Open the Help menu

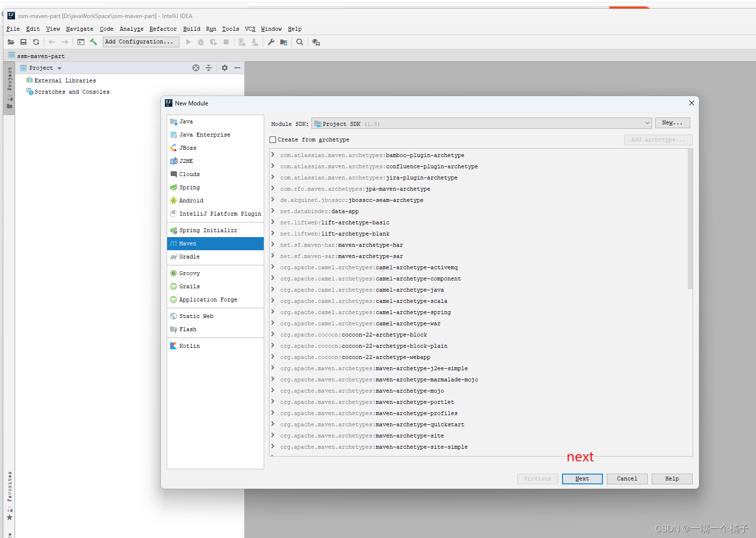coord(294,29)
